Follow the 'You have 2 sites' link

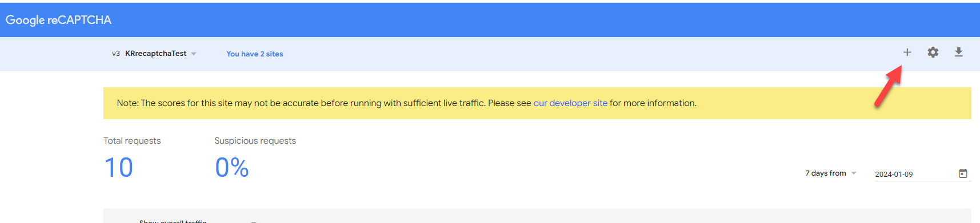254,54
